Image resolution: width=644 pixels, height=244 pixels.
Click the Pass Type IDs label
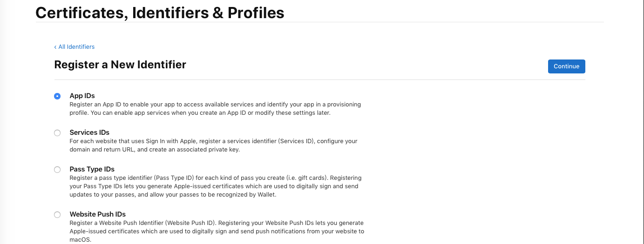pos(92,169)
